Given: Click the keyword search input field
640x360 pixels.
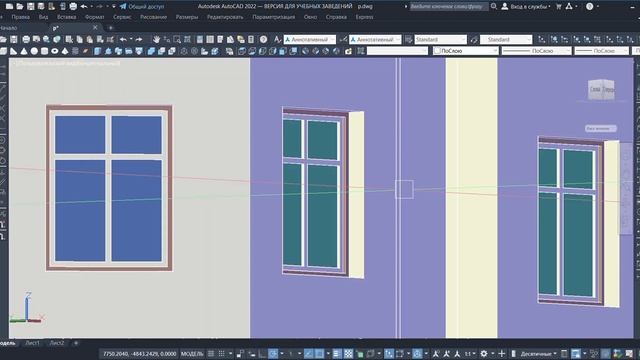Looking at the screenshot, I should coord(448,7).
